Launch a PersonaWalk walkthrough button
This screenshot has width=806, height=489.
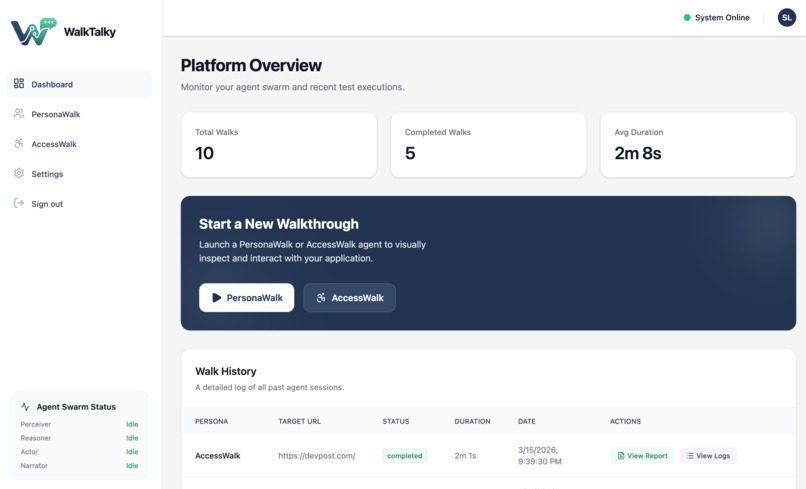point(247,298)
